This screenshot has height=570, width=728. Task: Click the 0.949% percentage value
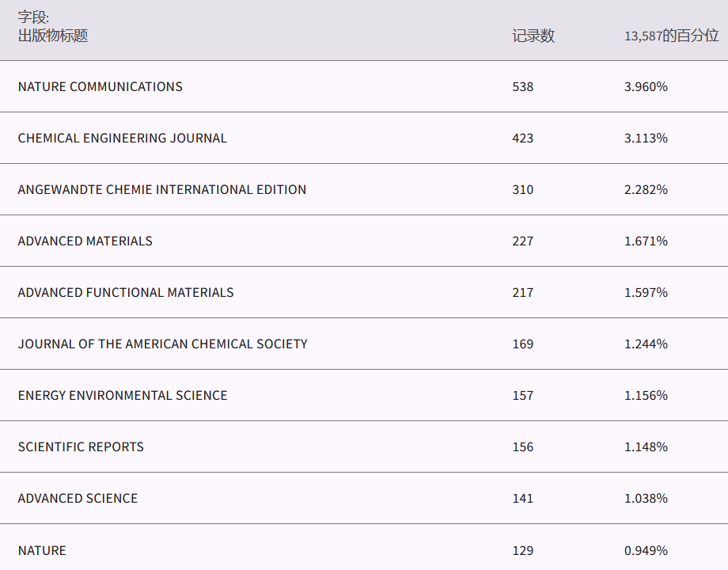click(x=646, y=550)
